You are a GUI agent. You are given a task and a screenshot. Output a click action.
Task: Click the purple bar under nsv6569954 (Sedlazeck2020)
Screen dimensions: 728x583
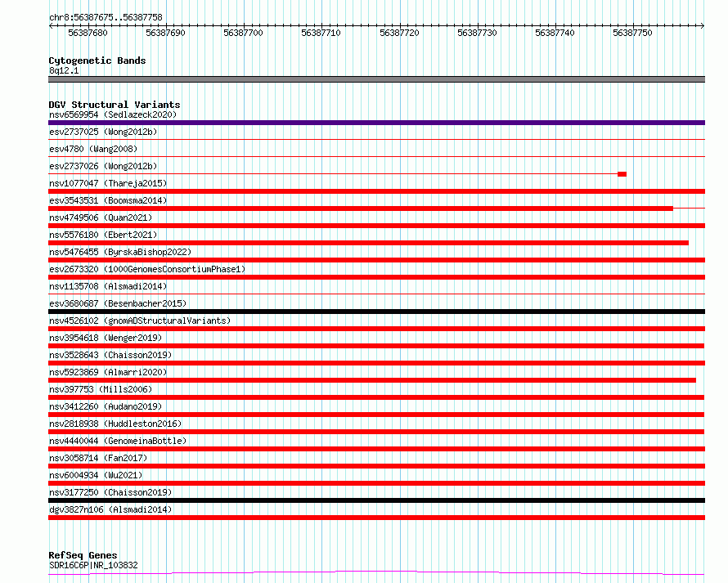376,123
